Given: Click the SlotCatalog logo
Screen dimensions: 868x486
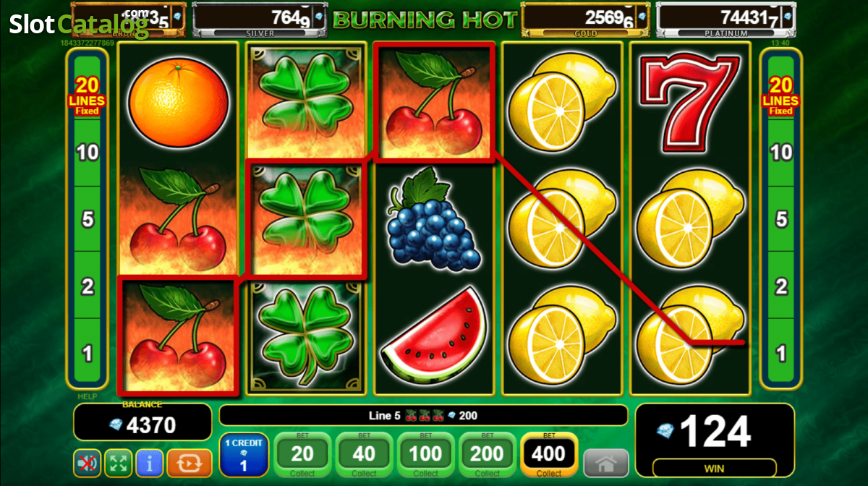Looking at the screenshot, I should click(x=78, y=25).
